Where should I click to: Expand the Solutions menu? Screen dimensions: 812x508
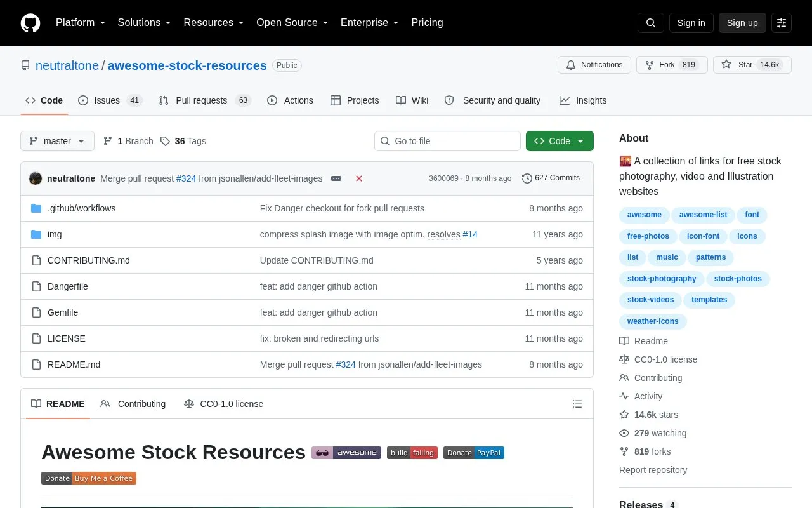click(145, 23)
